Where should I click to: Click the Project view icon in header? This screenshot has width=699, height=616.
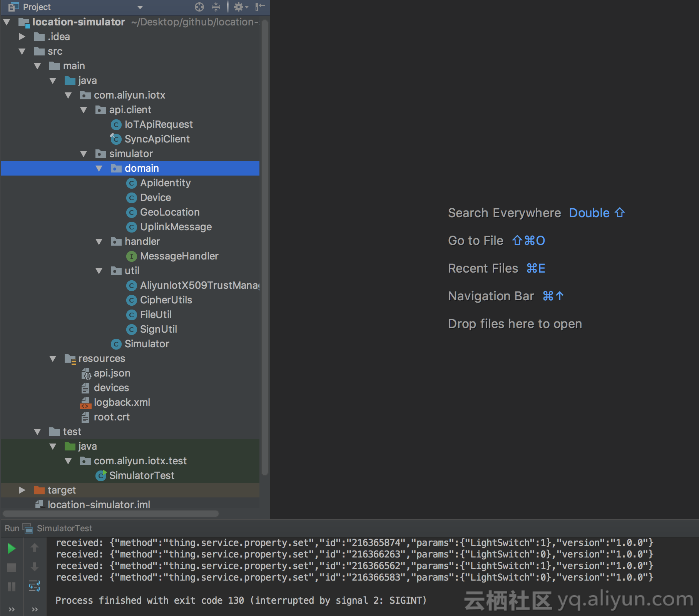[x=14, y=7]
